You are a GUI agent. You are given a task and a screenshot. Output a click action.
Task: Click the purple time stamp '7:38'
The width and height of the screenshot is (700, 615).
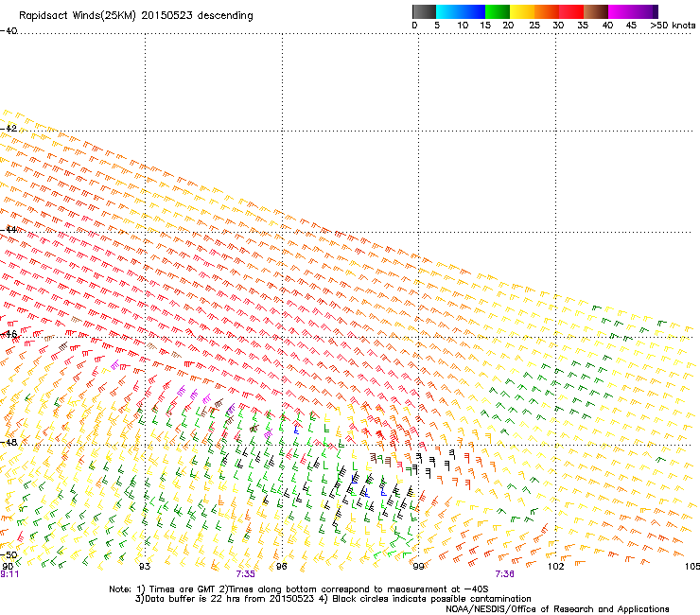click(x=504, y=574)
